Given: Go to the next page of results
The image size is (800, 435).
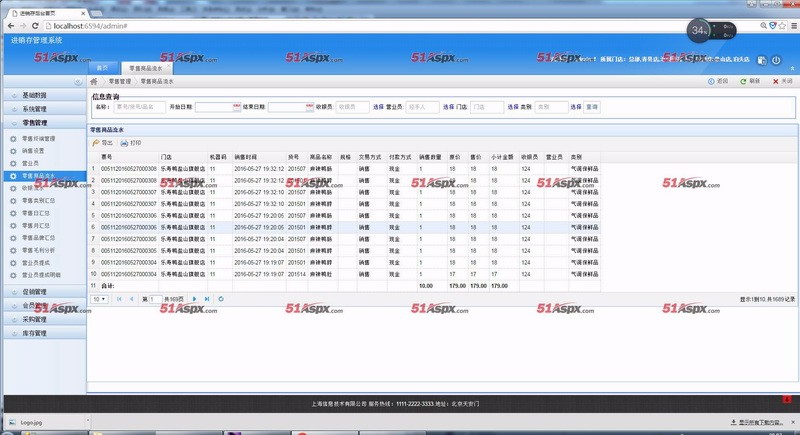Looking at the screenshot, I should (194, 299).
